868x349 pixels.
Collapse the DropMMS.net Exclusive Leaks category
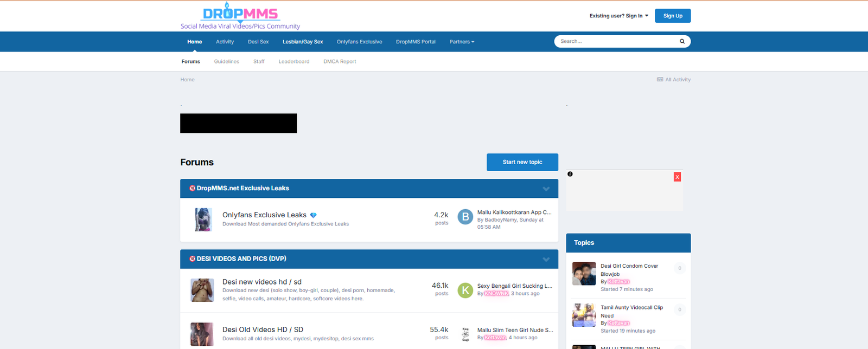pyautogui.click(x=546, y=189)
